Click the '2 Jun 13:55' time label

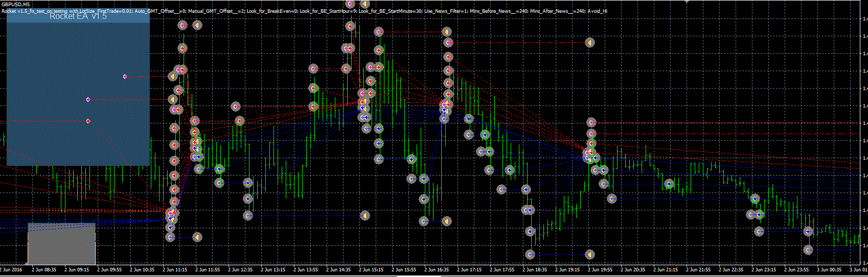click(x=306, y=269)
